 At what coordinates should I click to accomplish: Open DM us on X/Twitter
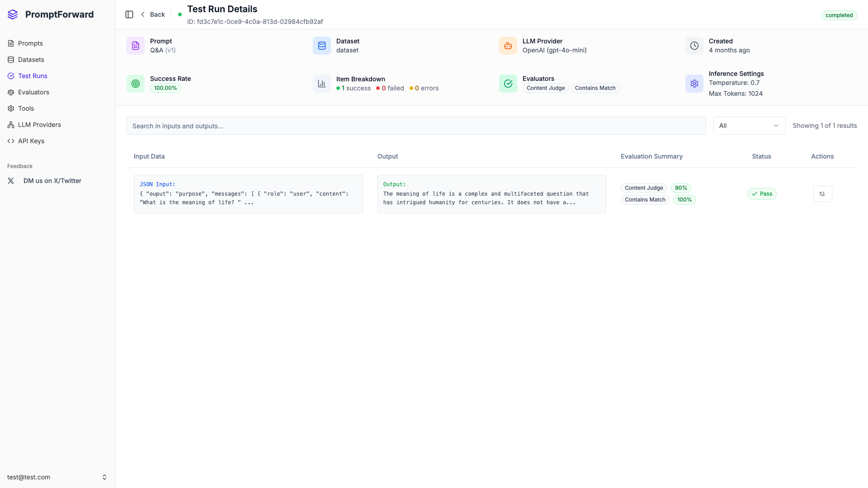[52, 180]
